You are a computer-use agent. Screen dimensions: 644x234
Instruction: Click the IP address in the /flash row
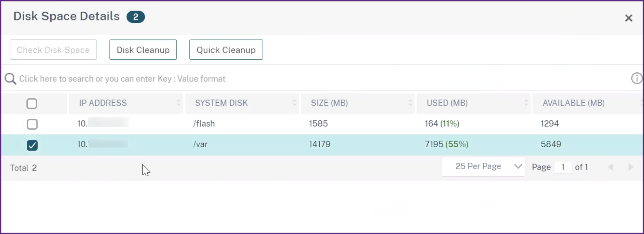(x=103, y=123)
